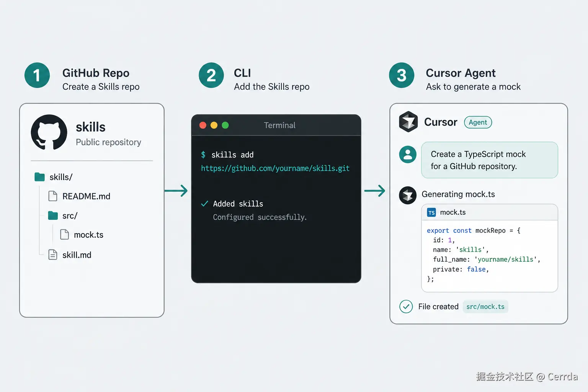The height and width of the screenshot is (392, 588).
Task: Click the 'id: 1,' code line
Action: tap(444, 240)
